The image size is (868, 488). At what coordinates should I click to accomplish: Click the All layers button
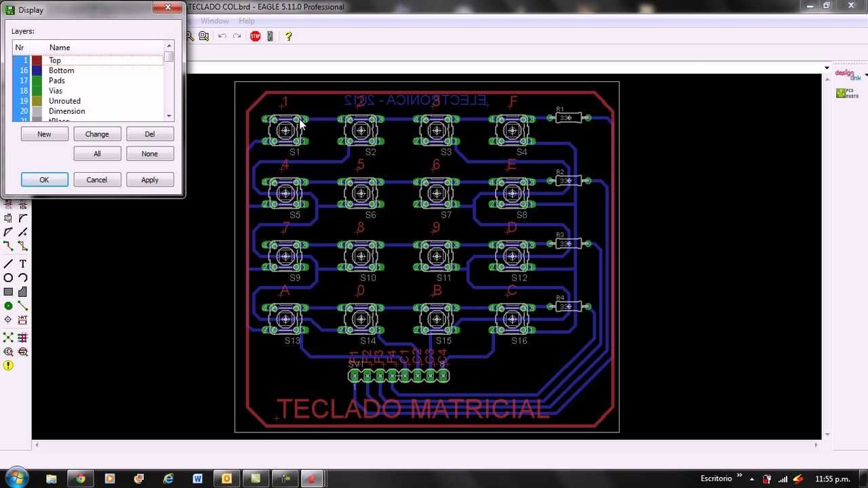pyautogui.click(x=97, y=154)
